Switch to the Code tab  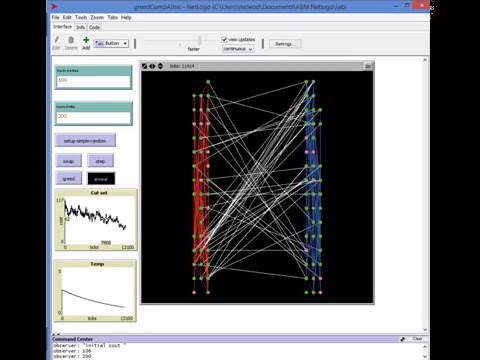94,27
